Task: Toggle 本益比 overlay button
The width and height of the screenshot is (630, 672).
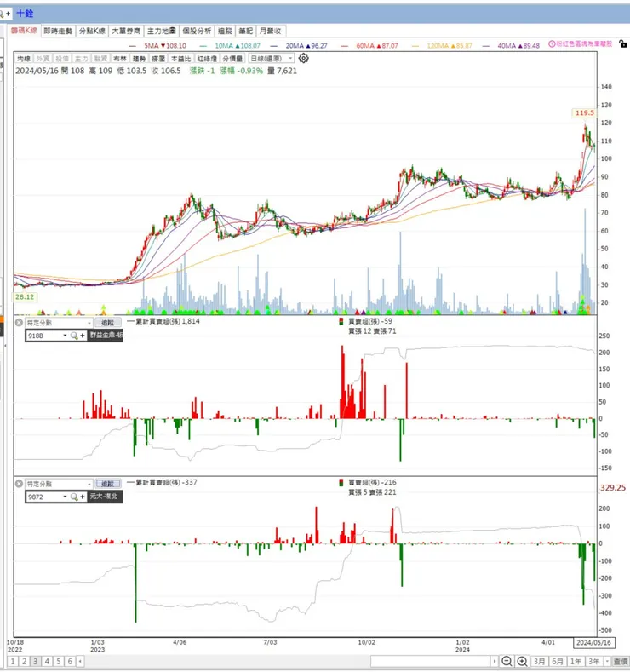Action: 180,58
